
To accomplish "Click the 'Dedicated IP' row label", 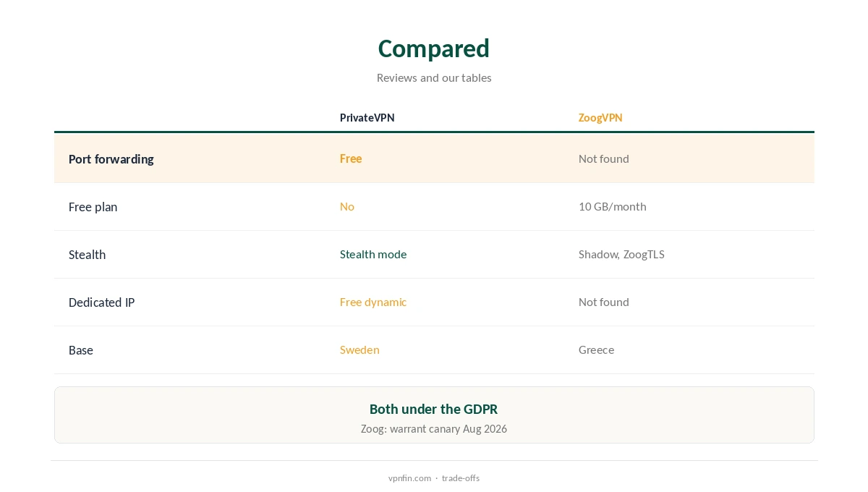I will click(101, 302).
